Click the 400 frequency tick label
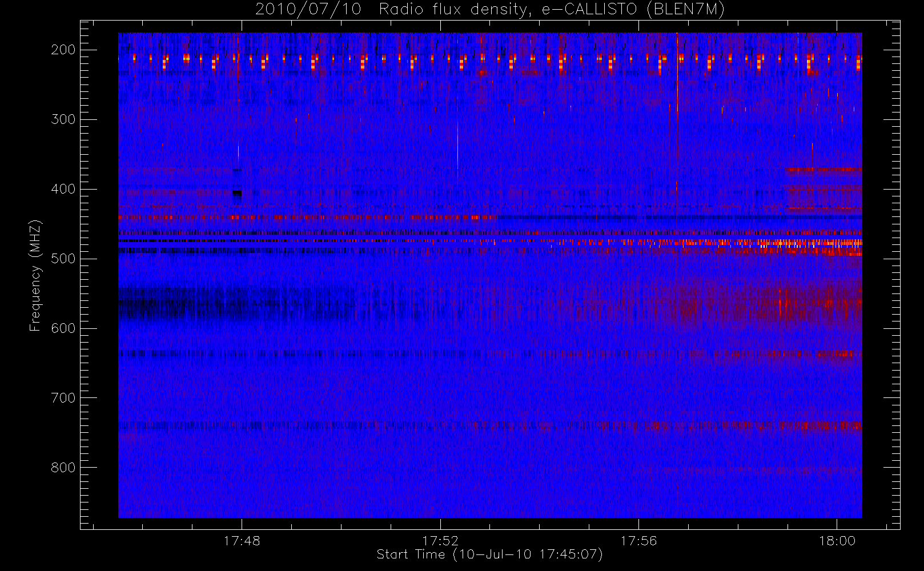The height and width of the screenshot is (571, 924). [63, 189]
